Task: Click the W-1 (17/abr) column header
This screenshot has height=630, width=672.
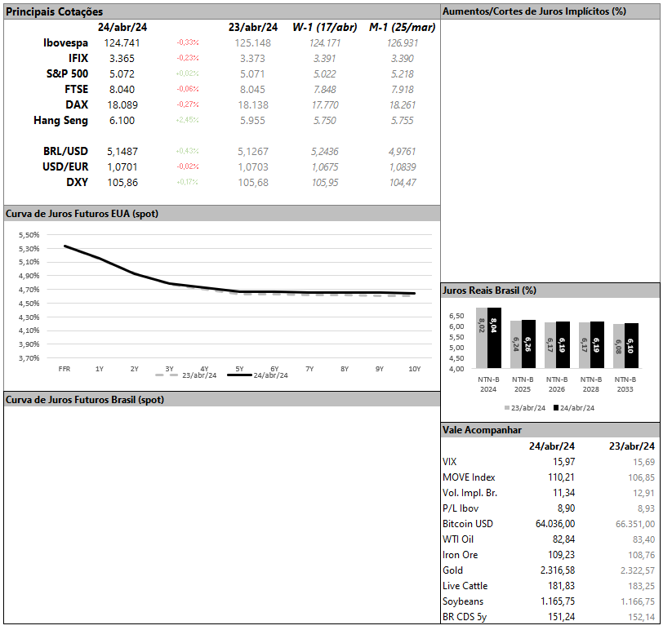Action: 324,27
